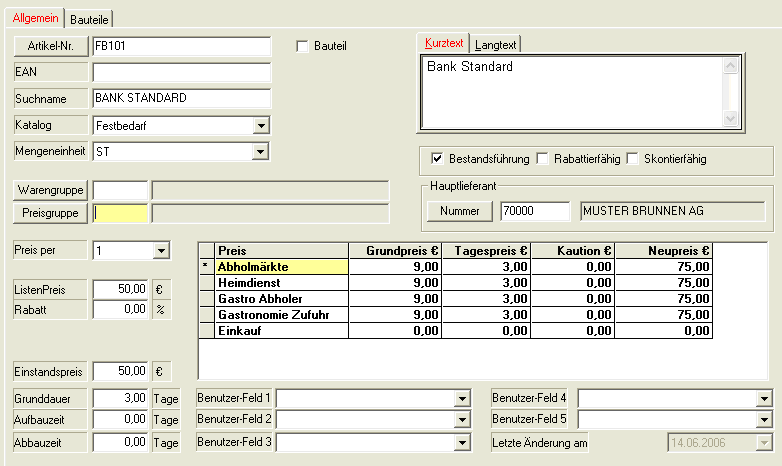Select the Kurztext tab
Image resolution: width=782 pixels, height=466 pixels.
(x=442, y=44)
